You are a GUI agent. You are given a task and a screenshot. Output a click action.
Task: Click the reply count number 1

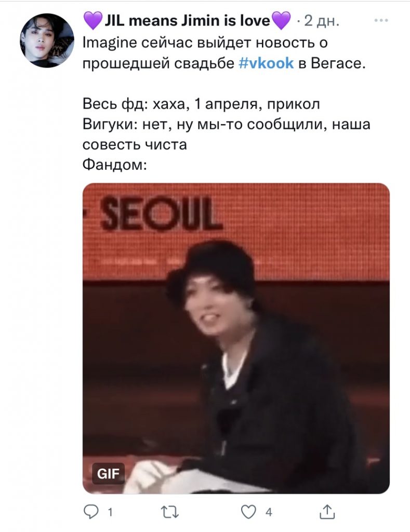point(110,512)
